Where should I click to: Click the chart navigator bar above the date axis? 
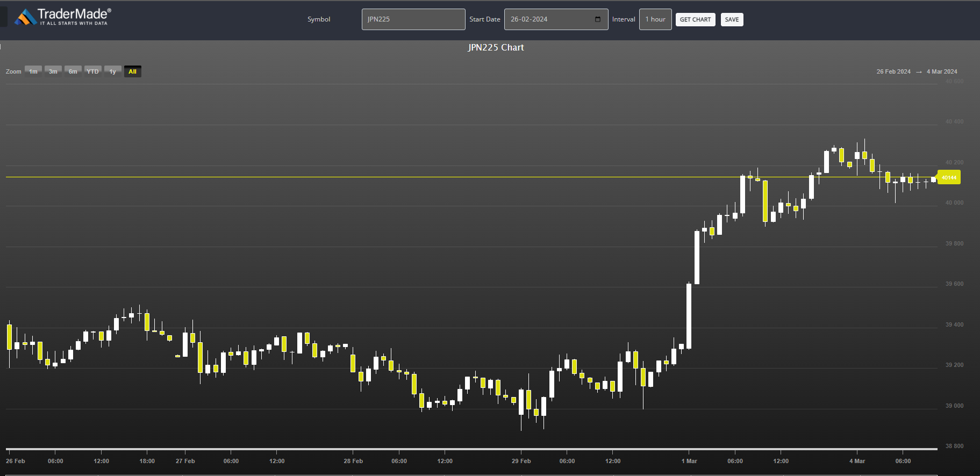[x=471, y=449]
